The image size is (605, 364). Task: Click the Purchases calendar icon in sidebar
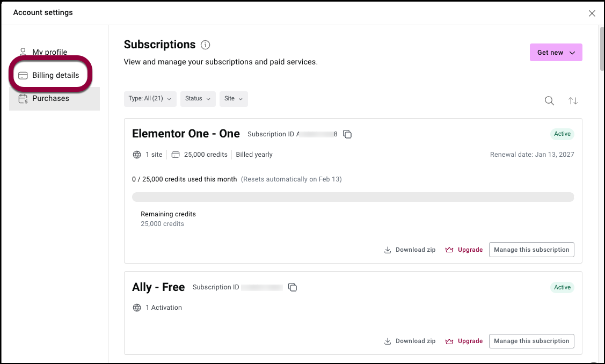pyautogui.click(x=23, y=99)
